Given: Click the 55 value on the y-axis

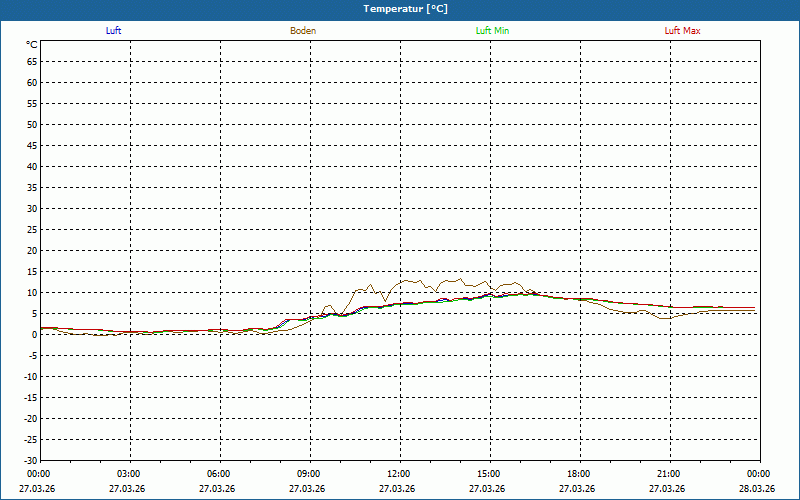Looking at the screenshot, I should click(32, 104).
